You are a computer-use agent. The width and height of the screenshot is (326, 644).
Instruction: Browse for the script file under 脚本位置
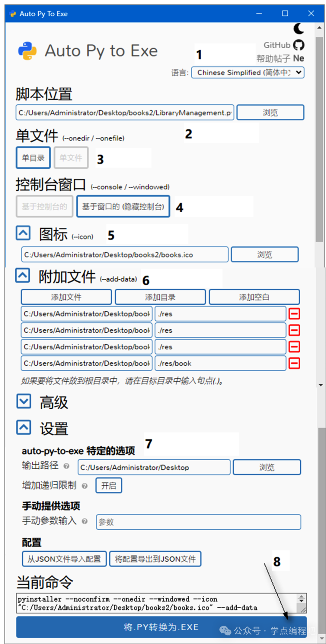point(270,113)
